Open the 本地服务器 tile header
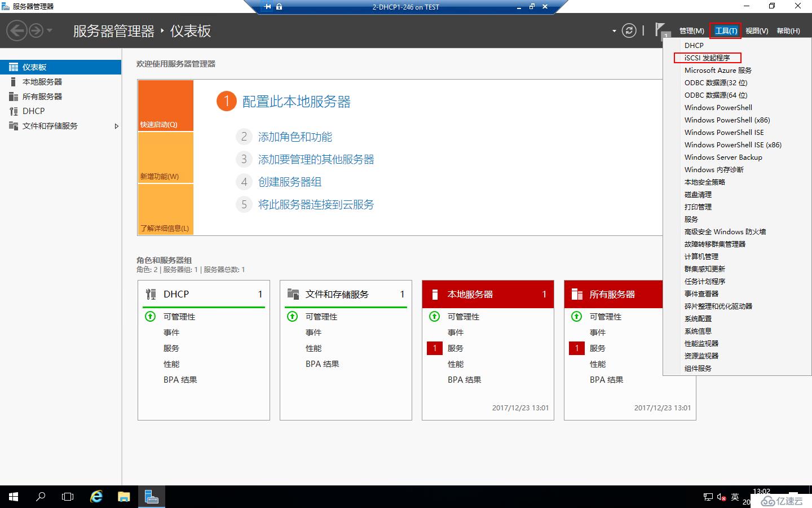Viewport: 812px width, 508px height. point(488,294)
